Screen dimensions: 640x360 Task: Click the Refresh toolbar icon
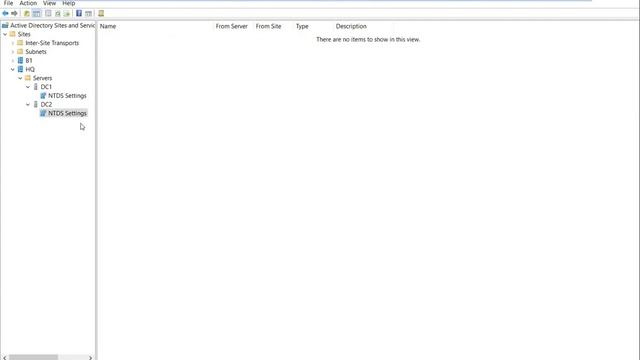coord(58,13)
